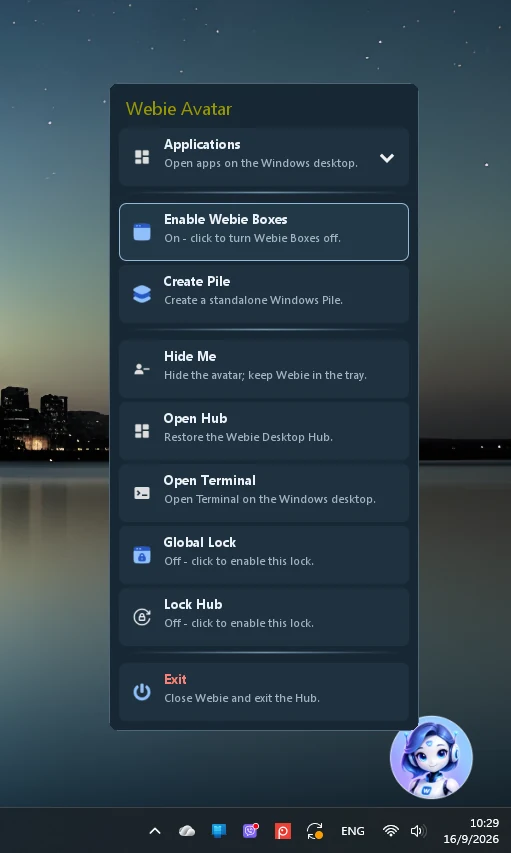511x853 pixels.
Task: Switch the ENG input language
Action: click(353, 831)
